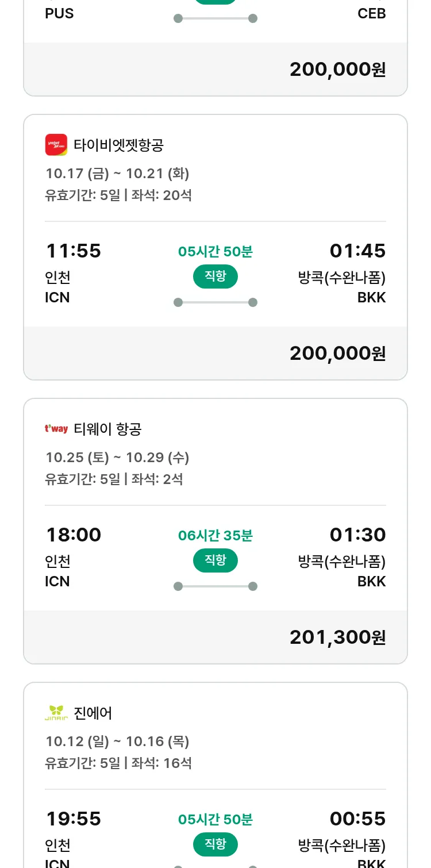Screen dimensions: 431x868
Task: Click the Thai Vietjet airline logo
Action: click(56, 145)
